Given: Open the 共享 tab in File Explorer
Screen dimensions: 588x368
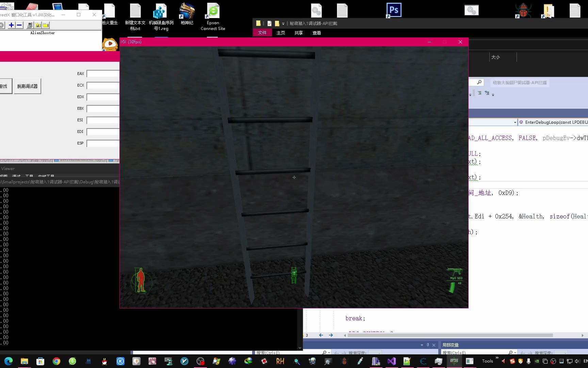Looking at the screenshot, I should [x=299, y=33].
